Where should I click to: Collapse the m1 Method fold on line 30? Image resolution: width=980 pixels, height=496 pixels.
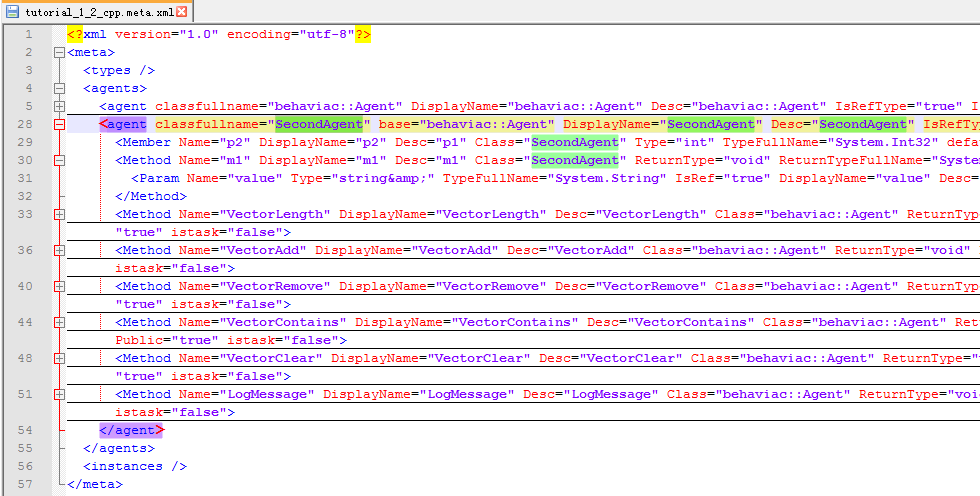click(x=59, y=160)
